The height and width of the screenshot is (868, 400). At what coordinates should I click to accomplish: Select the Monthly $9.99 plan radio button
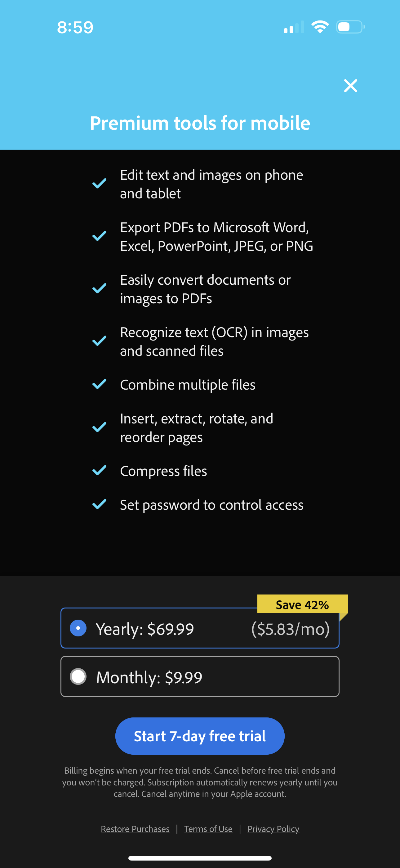point(78,676)
